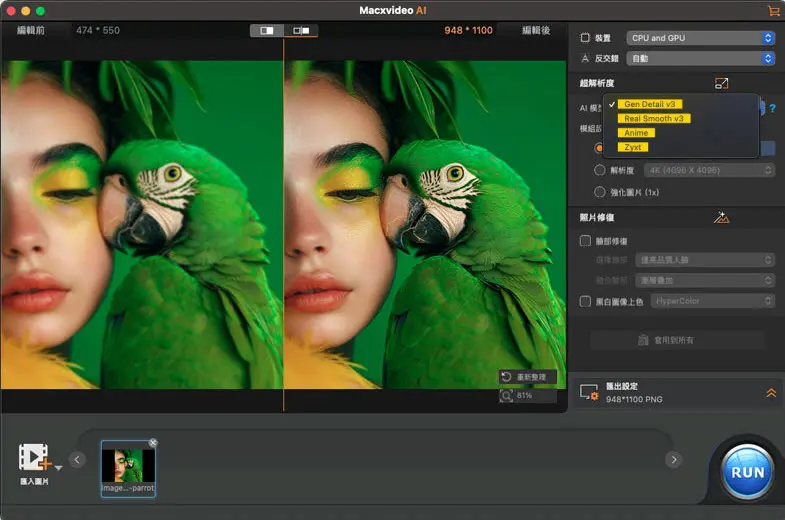The image size is (785, 520).
Task: Choose Real Smooth v3 from the model list
Action: coord(654,118)
